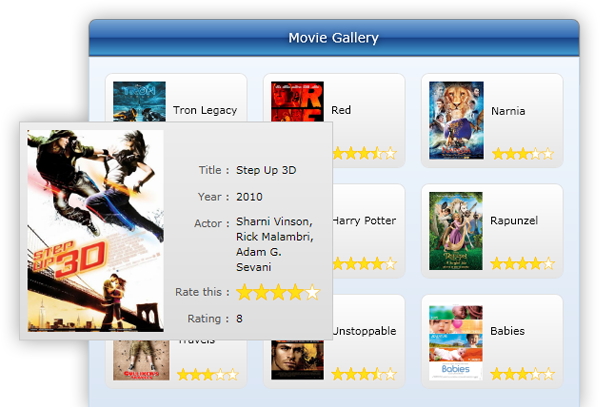Open the Red movie poster

(x=297, y=101)
